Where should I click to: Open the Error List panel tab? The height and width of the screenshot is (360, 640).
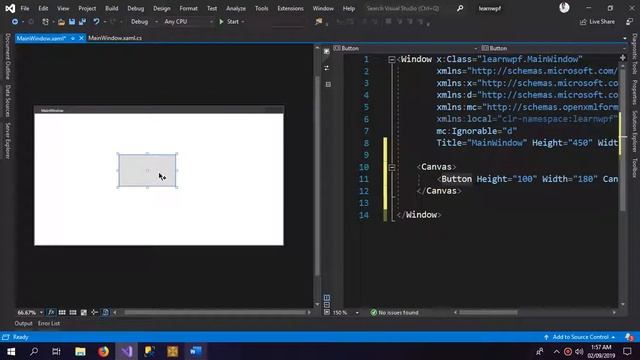[x=49, y=324]
